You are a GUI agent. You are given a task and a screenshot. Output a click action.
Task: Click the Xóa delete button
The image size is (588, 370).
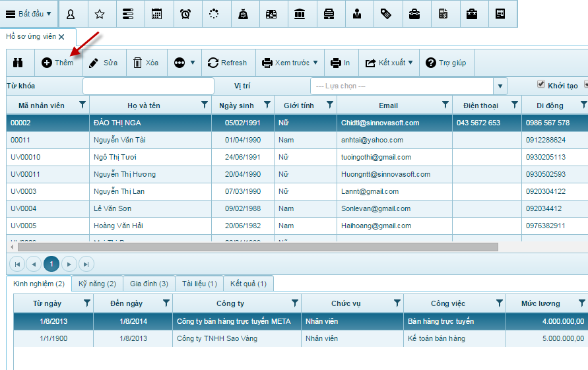146,63
